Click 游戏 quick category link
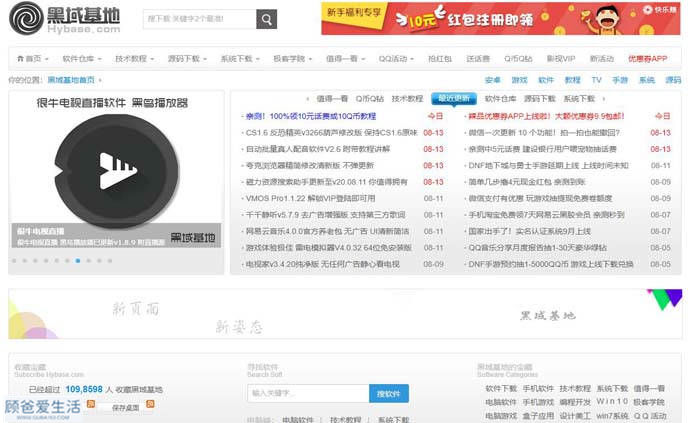The image size is (690, 423). tap(520, 80)
